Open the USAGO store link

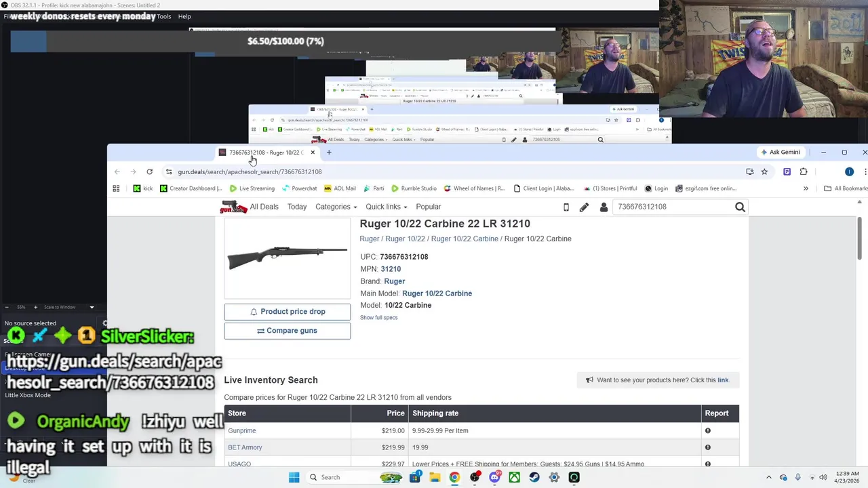point(239,464)
